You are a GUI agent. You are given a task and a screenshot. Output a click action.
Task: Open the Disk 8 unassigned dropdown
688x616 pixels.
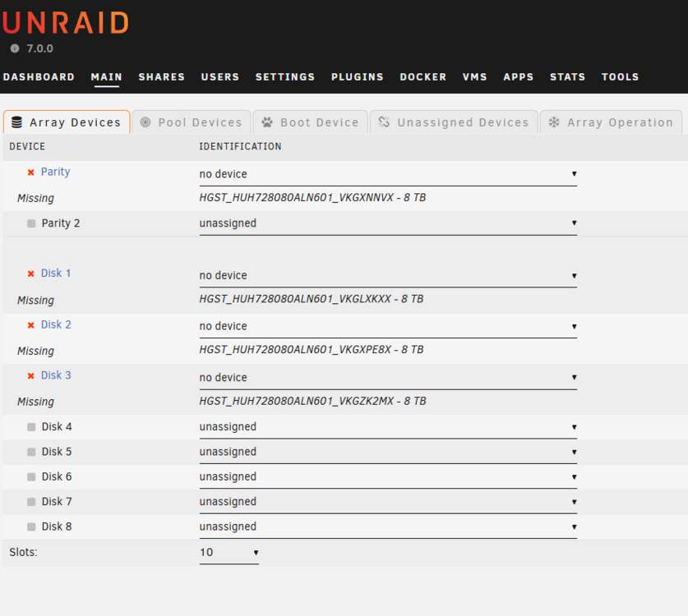click(x=388, y=527)
